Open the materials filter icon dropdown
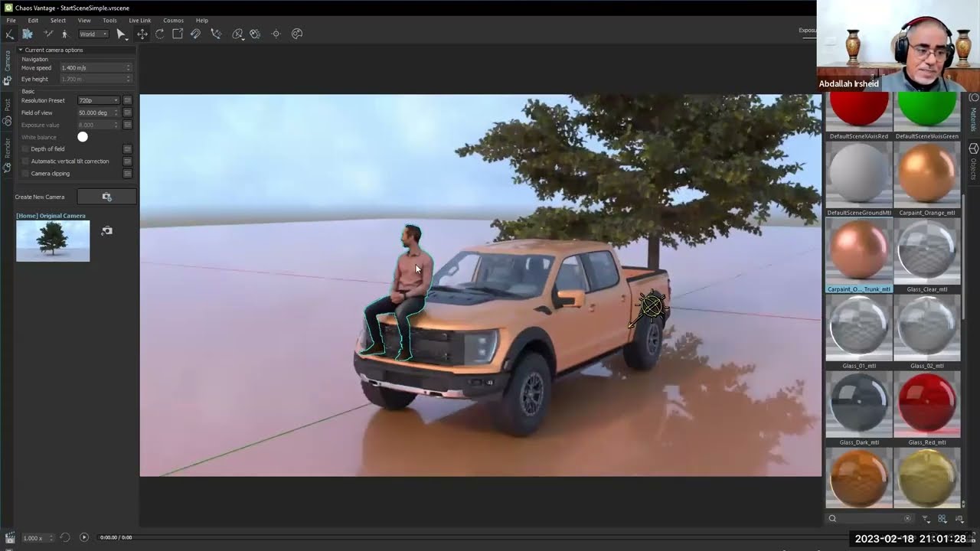This screenshot has width=980, height=551. coord(926,519)
